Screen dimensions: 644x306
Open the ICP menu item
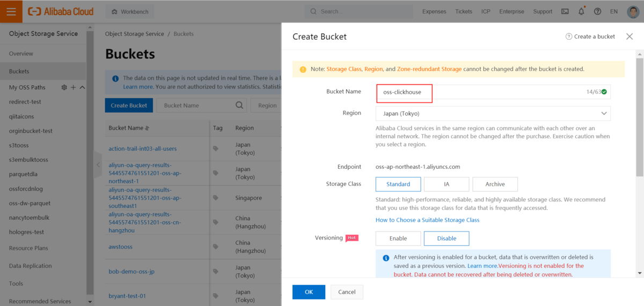(486, 11)
